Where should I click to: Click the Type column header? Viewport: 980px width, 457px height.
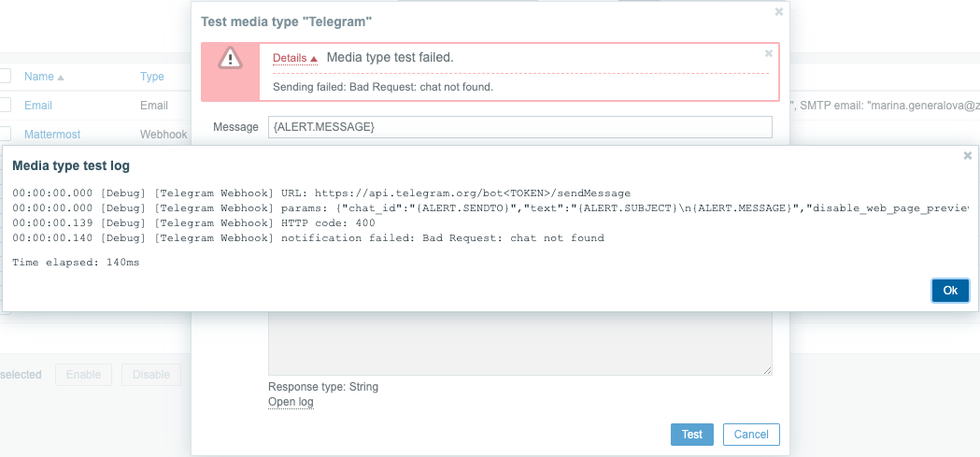(152, 77)
